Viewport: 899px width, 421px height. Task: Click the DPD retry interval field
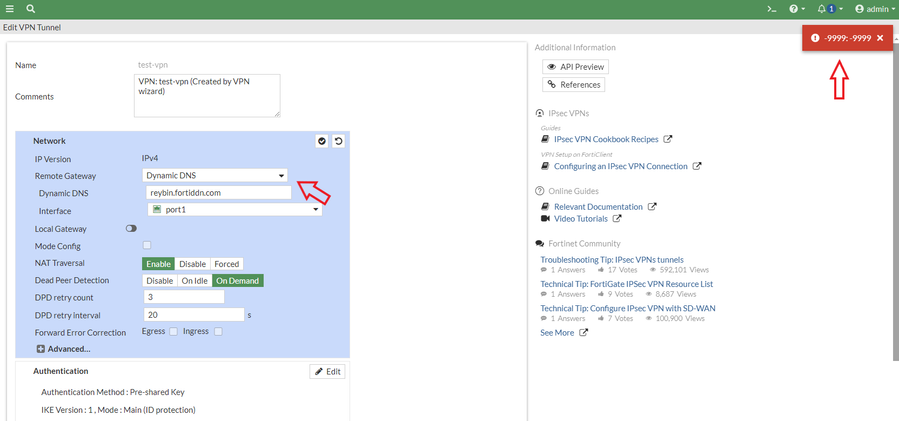pyautogui.click(x=194, y=315)
